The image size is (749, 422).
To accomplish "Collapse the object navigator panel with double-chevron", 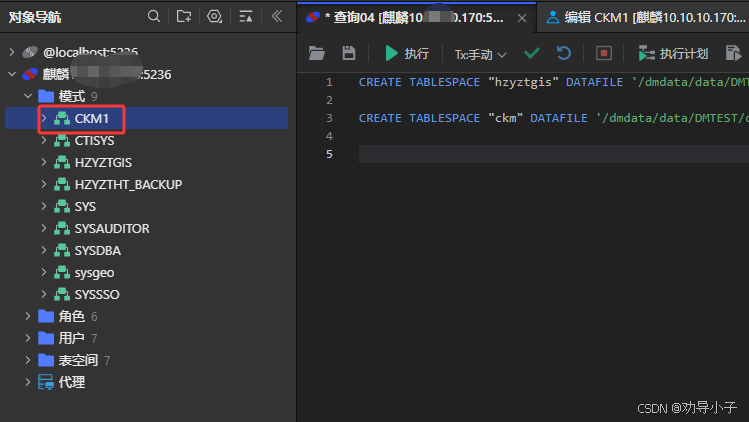I will click(277, 16).
